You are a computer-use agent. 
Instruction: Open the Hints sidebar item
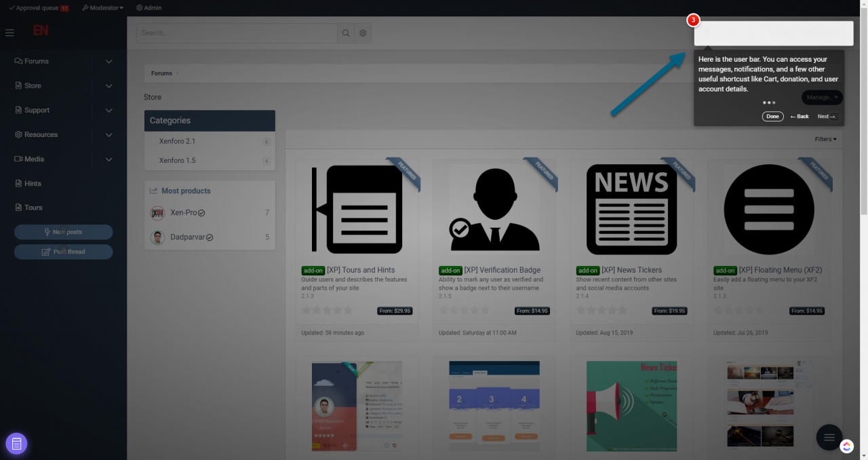coord(33,183)
